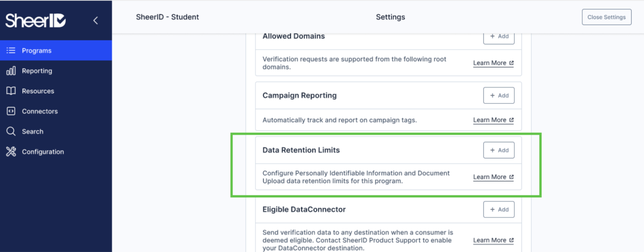Image resolution: width=644 pixels, height=252 pixels.
Task: Click the "Settings" page heading
Action: (x=390, y=17)
